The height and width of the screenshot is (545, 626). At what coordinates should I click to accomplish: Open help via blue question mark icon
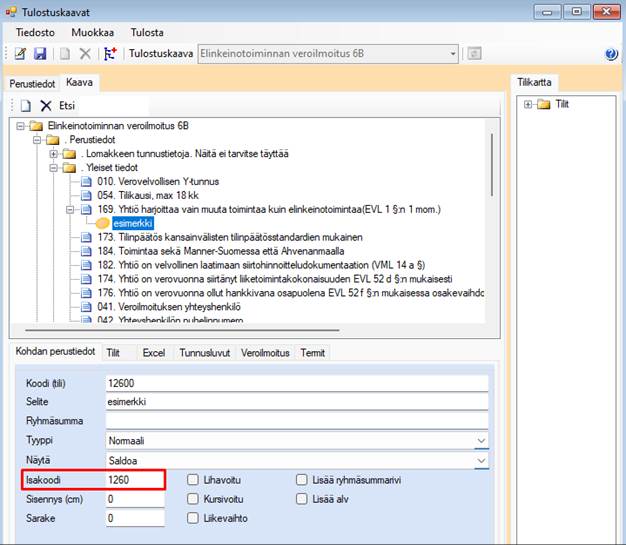coord(611,54)
